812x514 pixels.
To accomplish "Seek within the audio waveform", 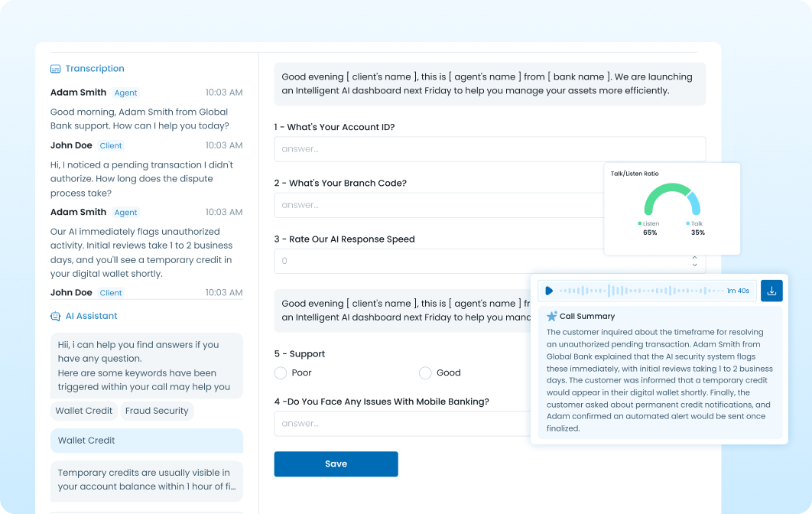I will [641, 291].
